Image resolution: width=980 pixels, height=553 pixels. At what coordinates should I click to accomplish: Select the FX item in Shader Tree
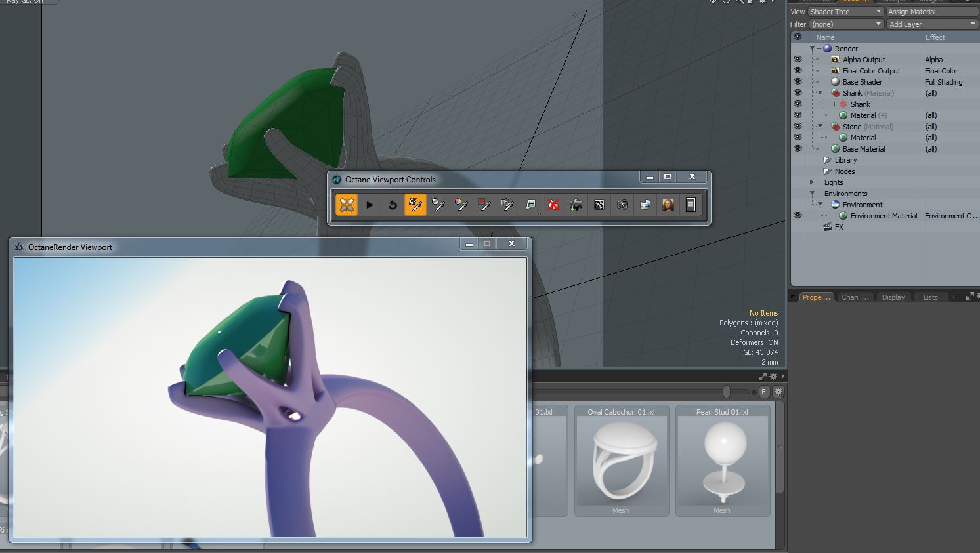click(839, 227)
